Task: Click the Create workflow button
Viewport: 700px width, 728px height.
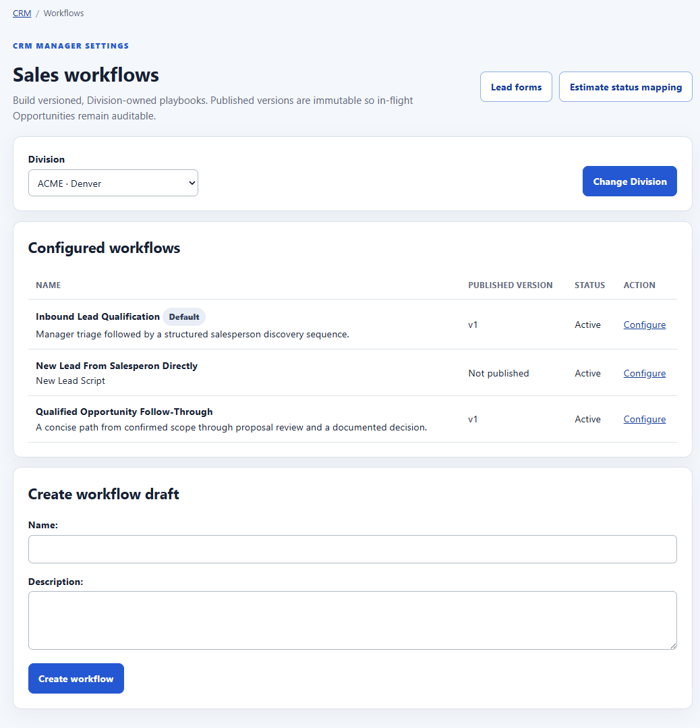Action: coord(76,678)
